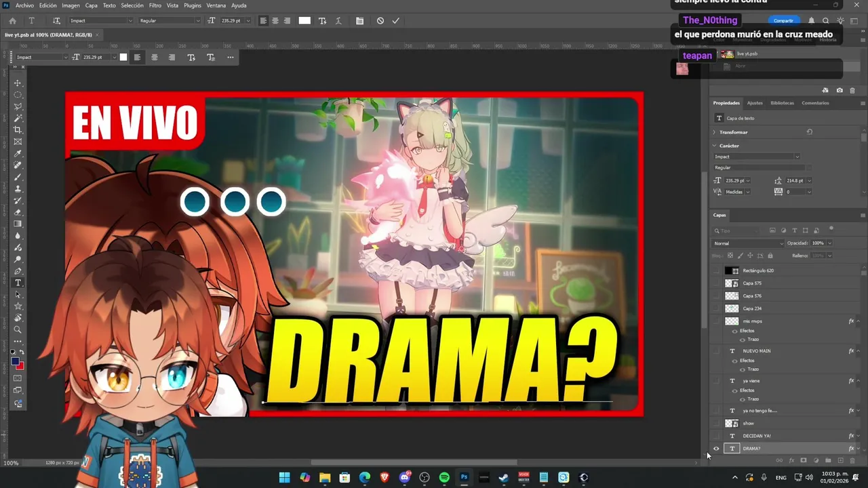Click the foreground color swatch
Viewport: 868px width, 488px height.
click(16, 363)
